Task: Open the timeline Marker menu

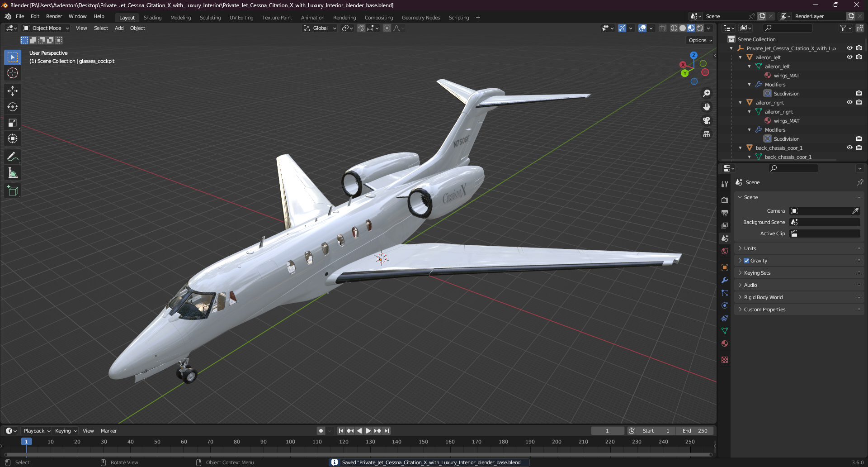Action: coord(108,431)
